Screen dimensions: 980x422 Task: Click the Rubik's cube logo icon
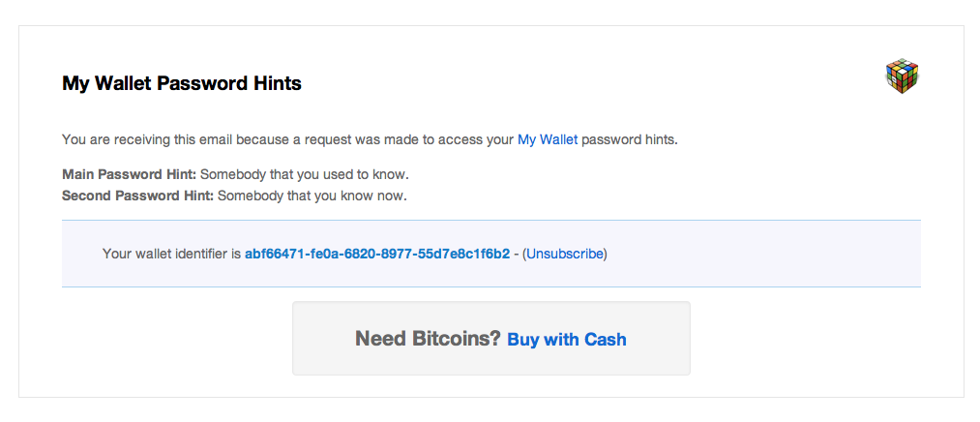(x=902, y=76)
